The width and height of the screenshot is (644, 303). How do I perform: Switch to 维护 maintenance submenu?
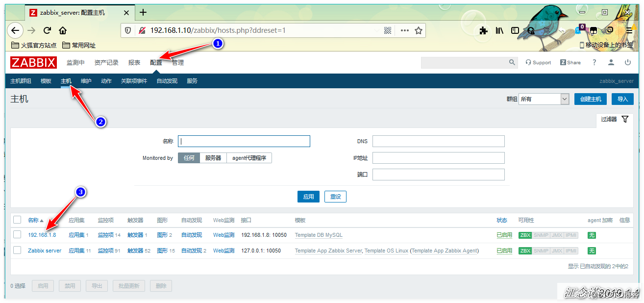coord(86,81)
